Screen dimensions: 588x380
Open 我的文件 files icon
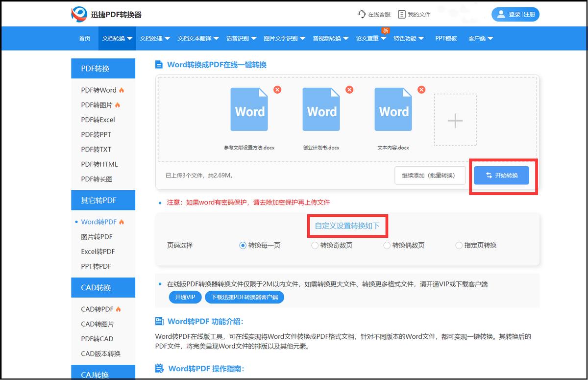(x=401, y=14)
